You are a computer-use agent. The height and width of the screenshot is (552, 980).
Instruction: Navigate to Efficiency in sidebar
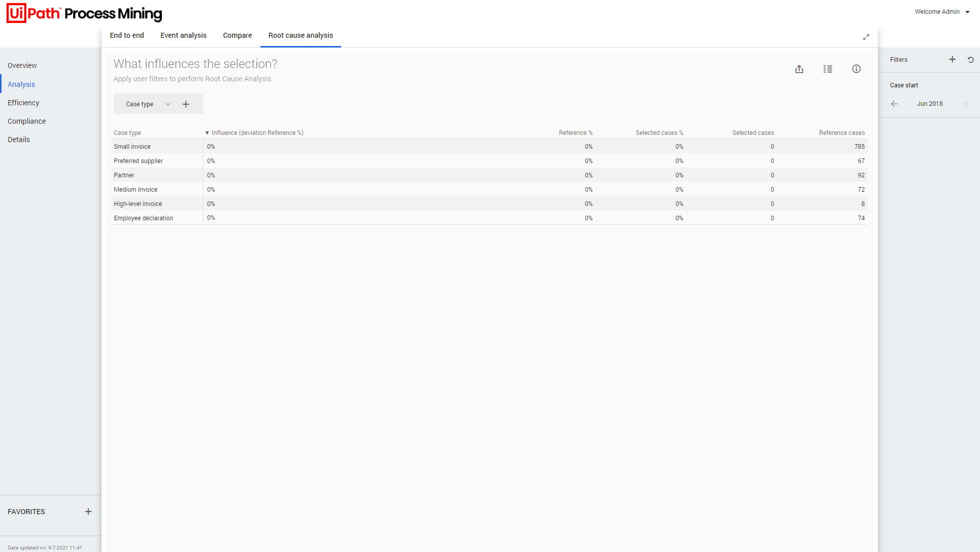click(23, 103)
